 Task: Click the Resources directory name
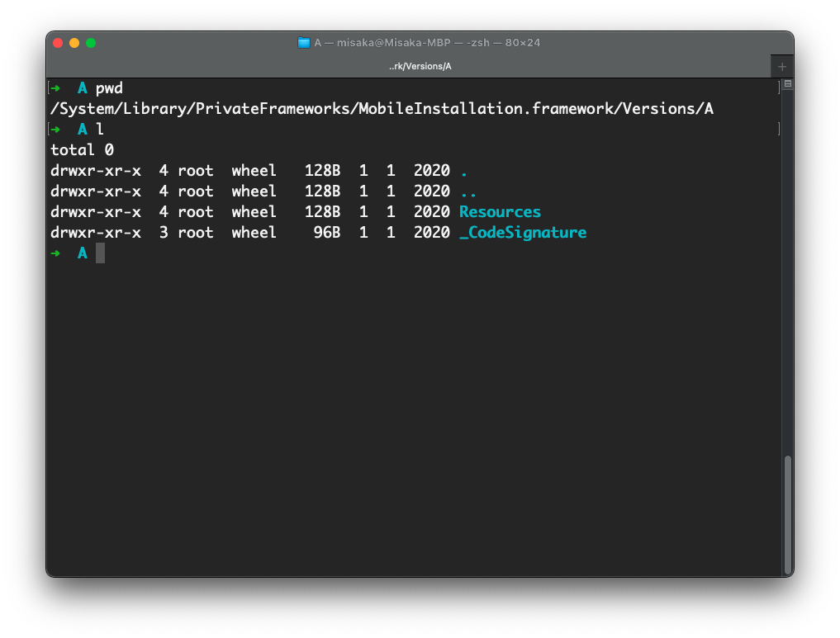pyautogui.click(x=500, y=212)
